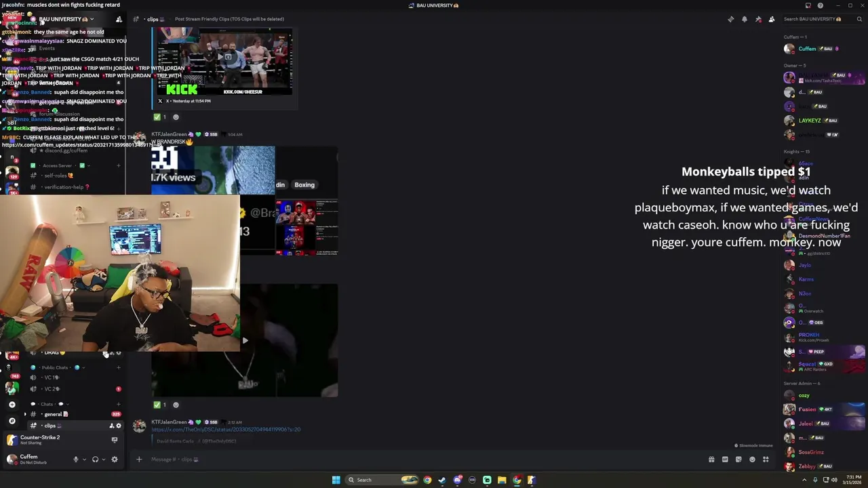Open User Settings gear icon
This screenshot has width=868, height=488.
tap(115, 460)
